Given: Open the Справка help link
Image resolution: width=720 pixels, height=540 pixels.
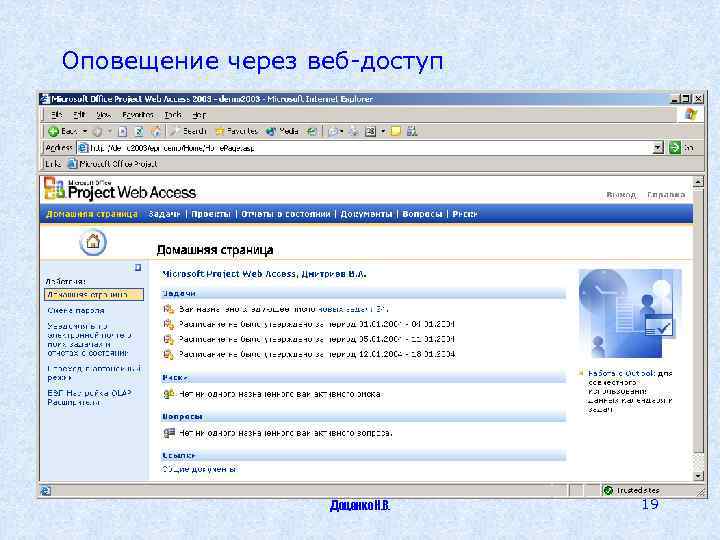Looking at the screenshot, I should 666,195.
